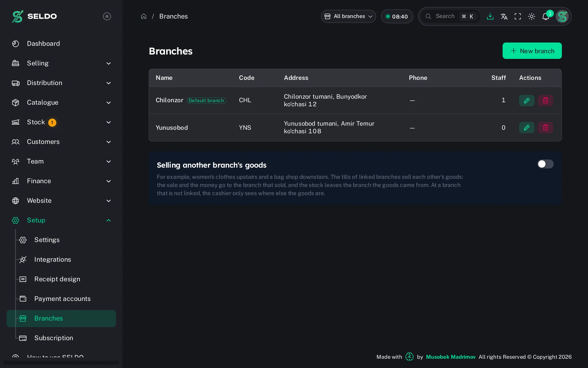588x368 pixels.
Task: Focus the Search field
Action: 451,16
